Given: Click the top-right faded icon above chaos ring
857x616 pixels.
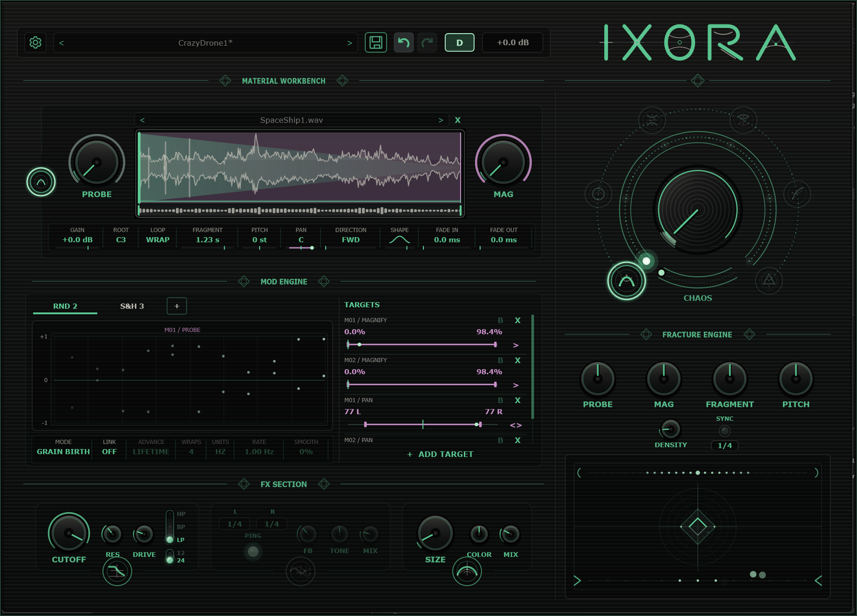Looking at the screenshot, I should coord(743,120).
